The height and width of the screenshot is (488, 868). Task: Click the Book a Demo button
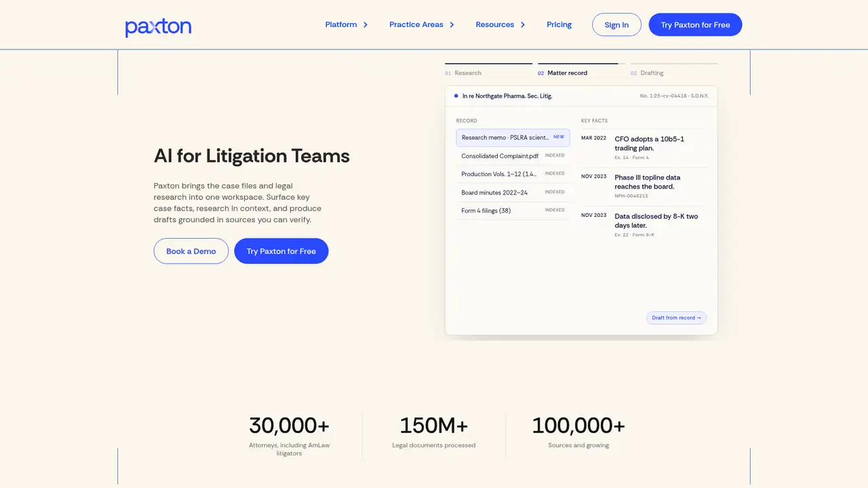coord(191,251)
